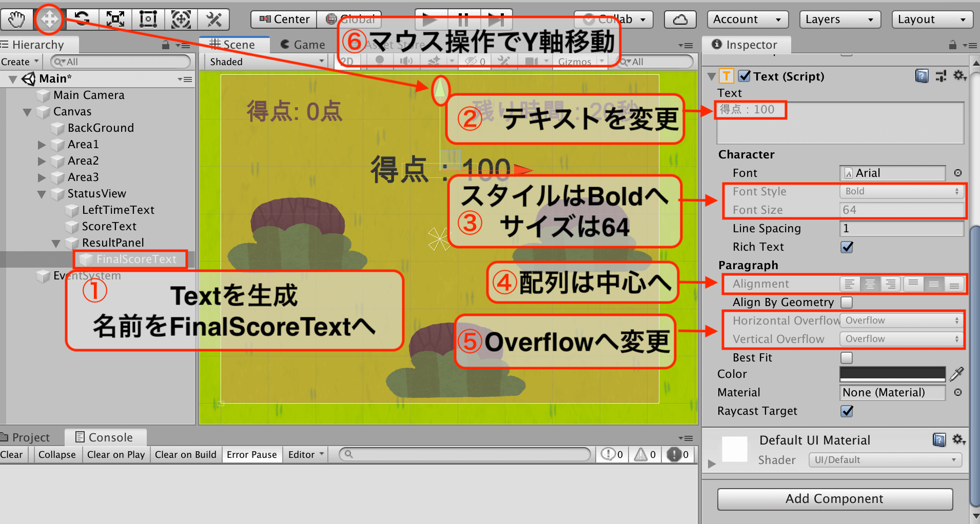
Task: Lock the Hierarchy panel
Action: point(165,45)
